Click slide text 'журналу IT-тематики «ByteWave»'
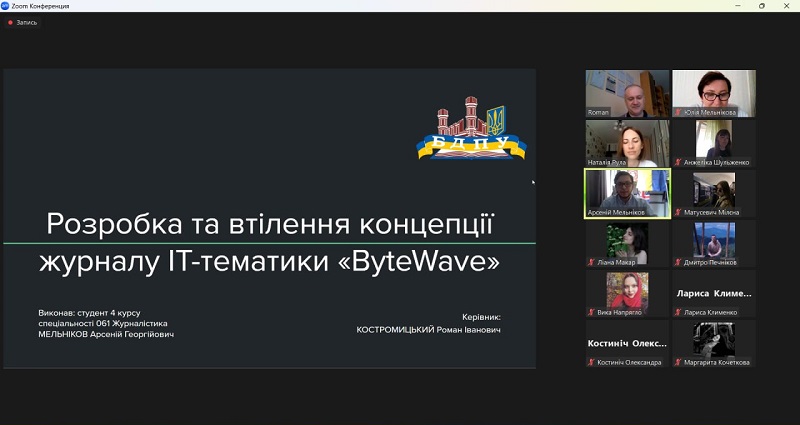 pos(269,262)
